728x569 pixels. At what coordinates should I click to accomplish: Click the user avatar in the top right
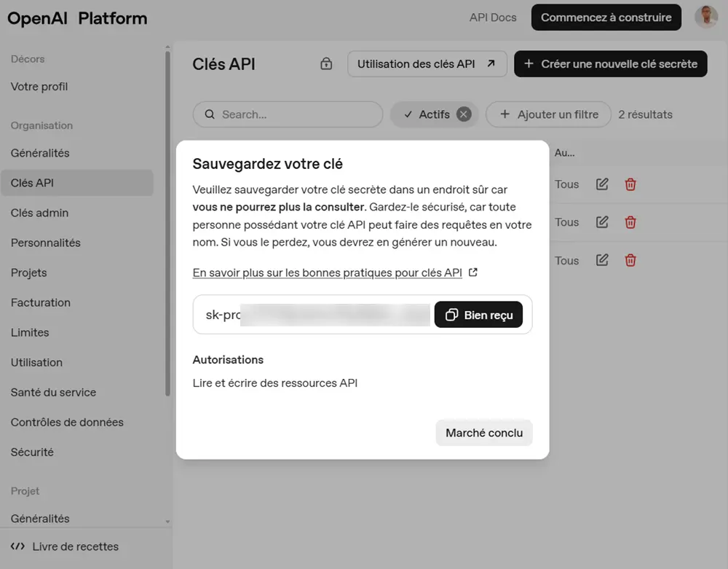click(706, 17)
